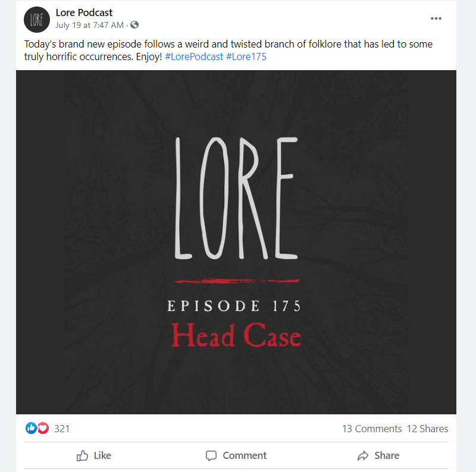Click the thumbs-up icon in Like button
The image size is (476, 472).
(82, 455)
